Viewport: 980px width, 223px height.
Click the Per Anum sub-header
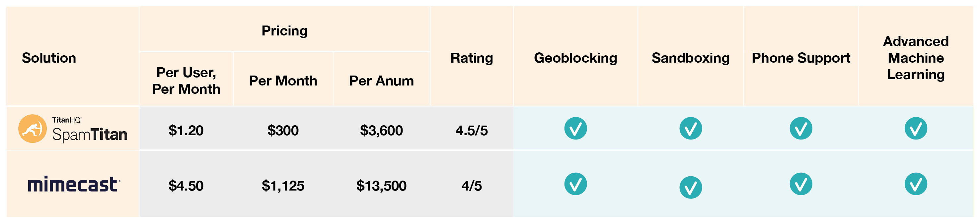[382, 81]
